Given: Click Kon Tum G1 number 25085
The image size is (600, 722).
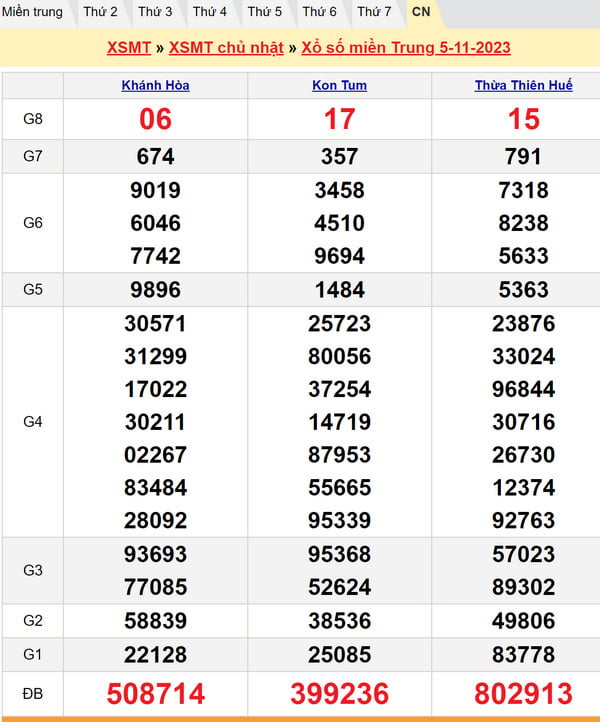Looking at the screenshot, I should tap(339, 654).
